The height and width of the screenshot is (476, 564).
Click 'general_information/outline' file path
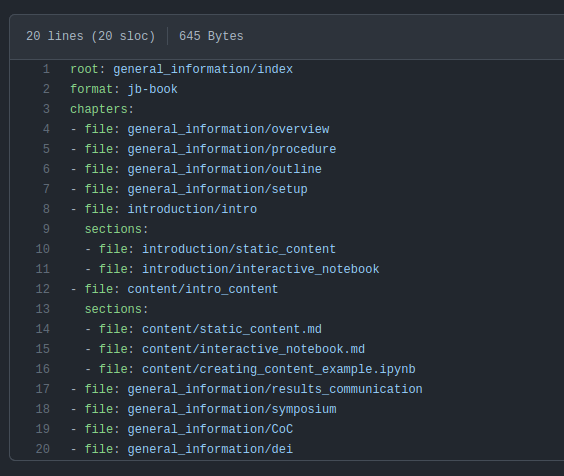pyautogui.click(x=224, y=169)
